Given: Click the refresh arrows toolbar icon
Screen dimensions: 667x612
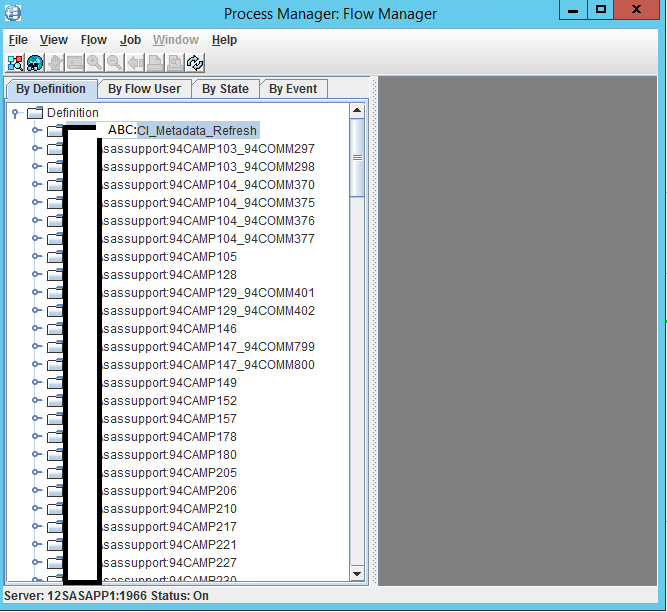Looking at the screenshot, I should [195, 63].
